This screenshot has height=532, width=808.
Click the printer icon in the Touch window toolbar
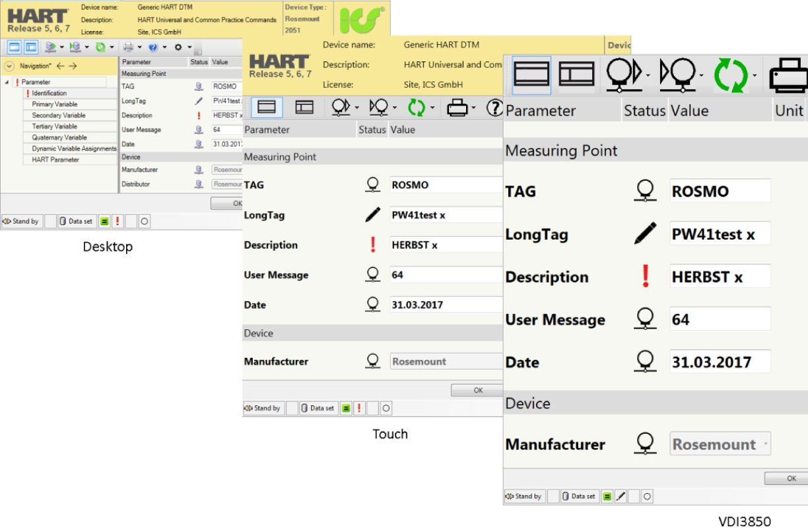(457, 108)
